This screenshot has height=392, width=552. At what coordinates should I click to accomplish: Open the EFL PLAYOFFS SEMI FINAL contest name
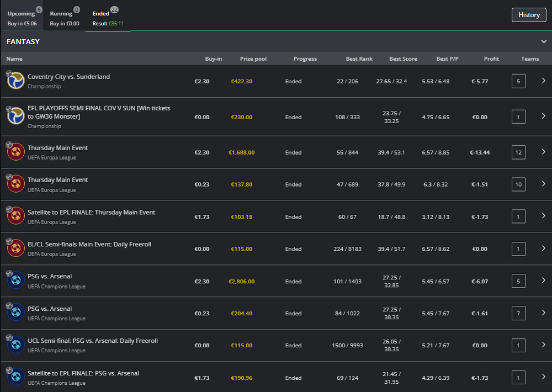coord(99,112)
